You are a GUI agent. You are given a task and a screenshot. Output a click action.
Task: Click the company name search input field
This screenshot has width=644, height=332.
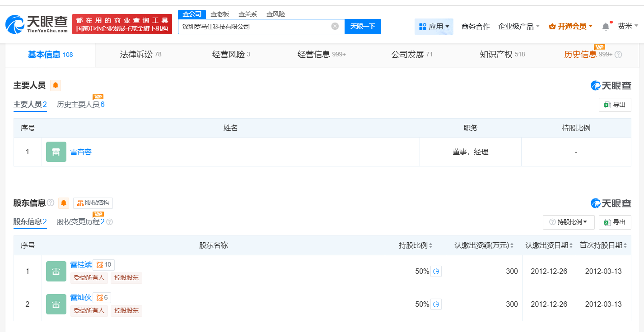click(255, 26)
